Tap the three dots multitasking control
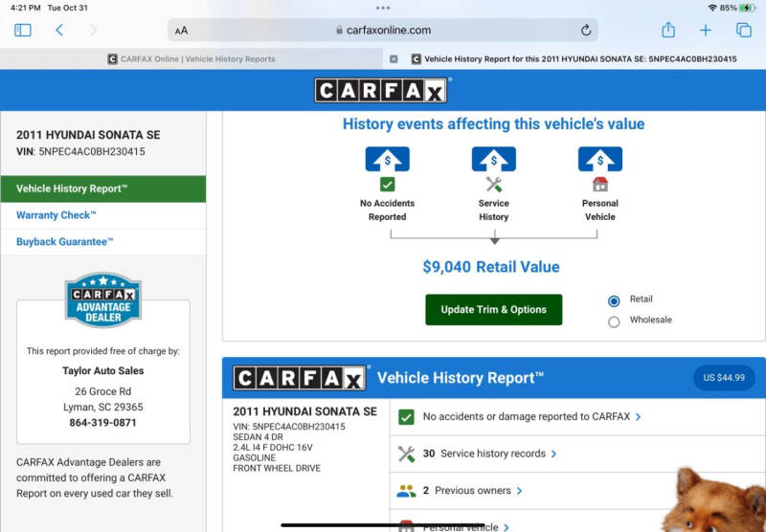 pos(383,8)
